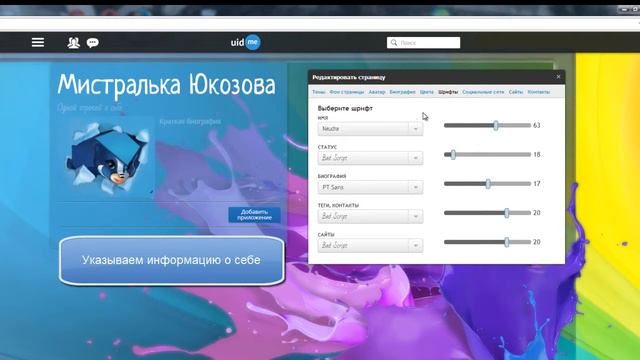
Task: Click the Редактировать страницу dialog title
Action: [x=349, y=77]
